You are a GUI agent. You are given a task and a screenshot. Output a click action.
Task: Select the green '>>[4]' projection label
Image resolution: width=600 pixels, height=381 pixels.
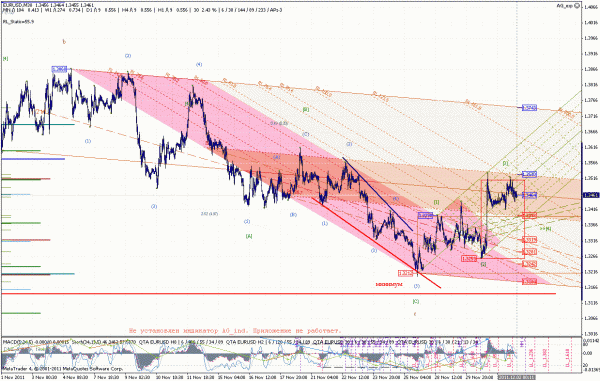[545, 229]
